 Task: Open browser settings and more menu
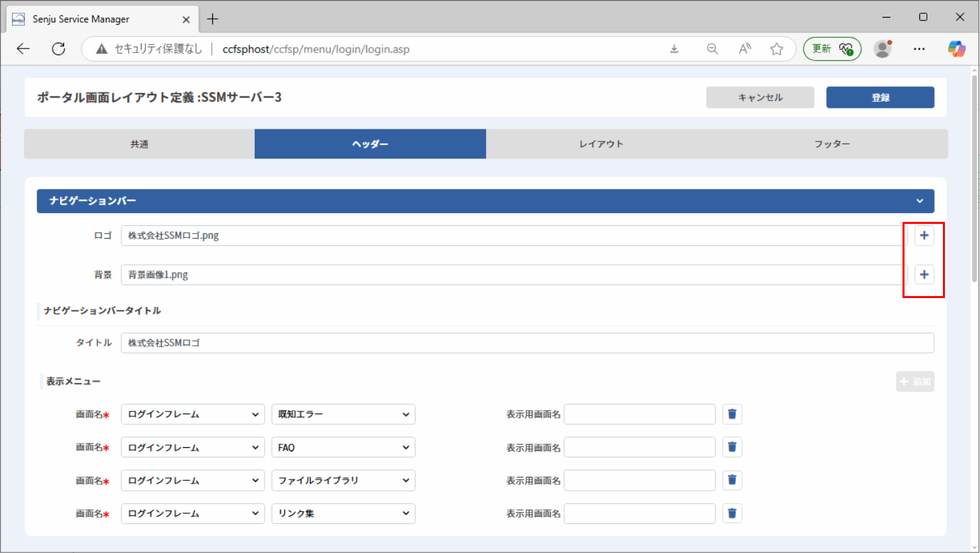pyautogui.click(x=919, y=49)
